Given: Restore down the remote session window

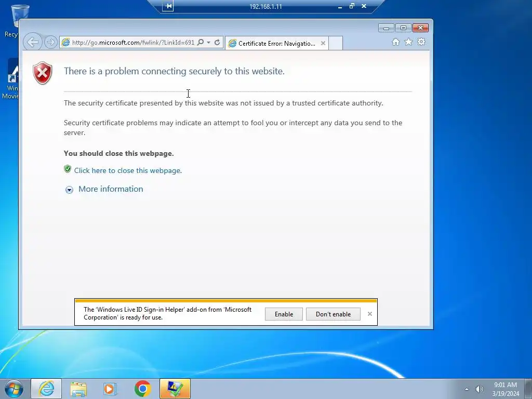Looking at the screenshot, I should coord(352,6).
